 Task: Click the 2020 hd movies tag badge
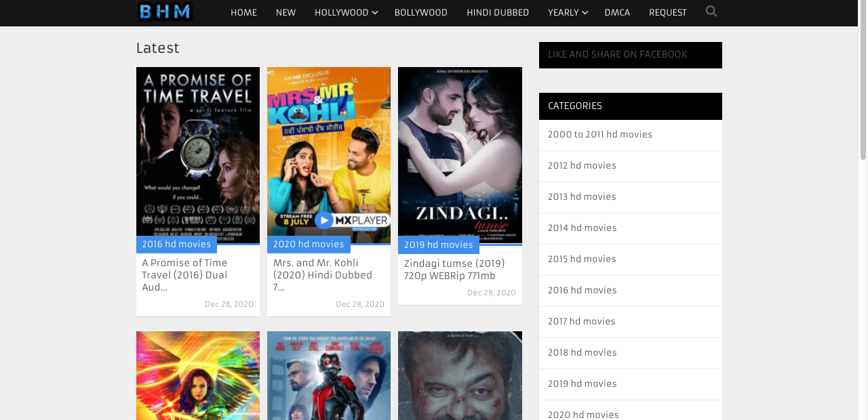click(309, 245)
